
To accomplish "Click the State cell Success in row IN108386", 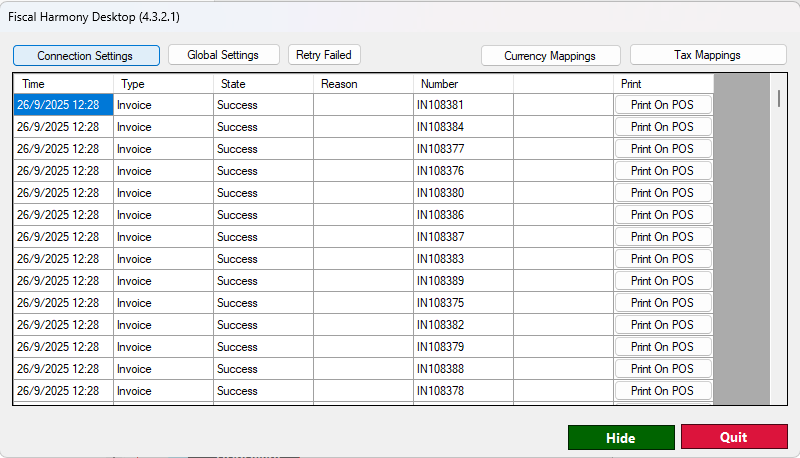I will (263, 214).
